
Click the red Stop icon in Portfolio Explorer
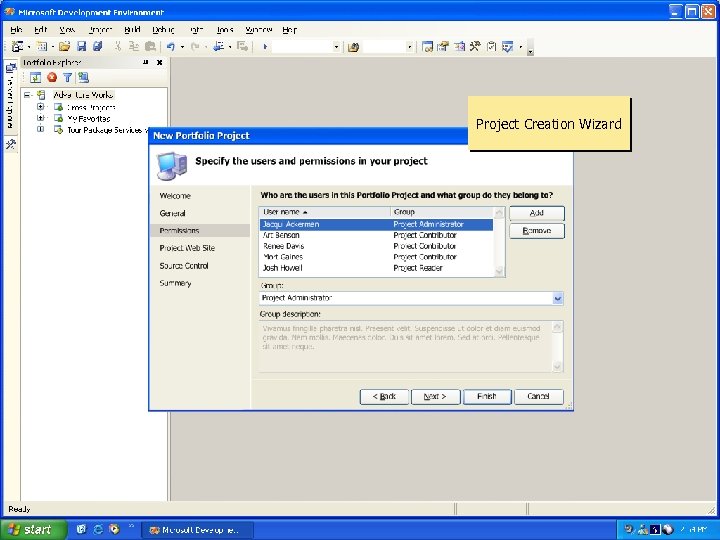coord(52,77)
